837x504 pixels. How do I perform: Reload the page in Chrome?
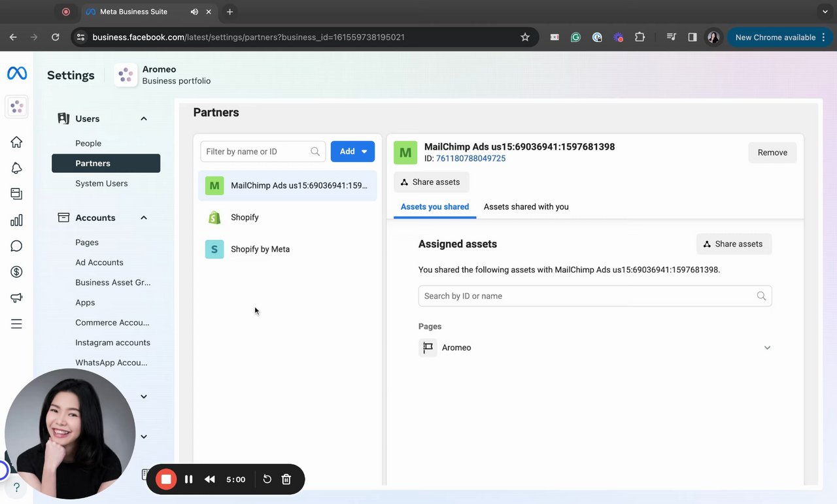(x=56, y=37)
